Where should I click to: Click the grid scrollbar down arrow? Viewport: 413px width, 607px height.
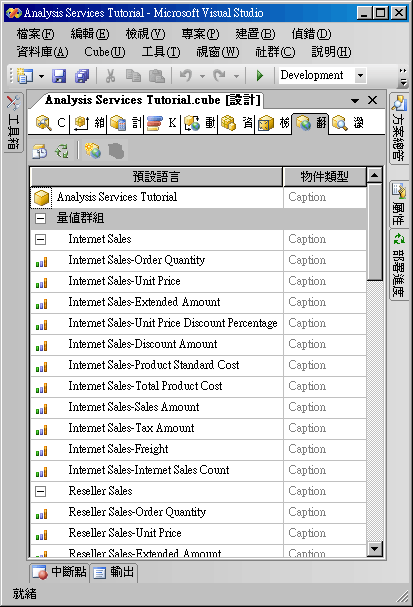coord(375,549)
